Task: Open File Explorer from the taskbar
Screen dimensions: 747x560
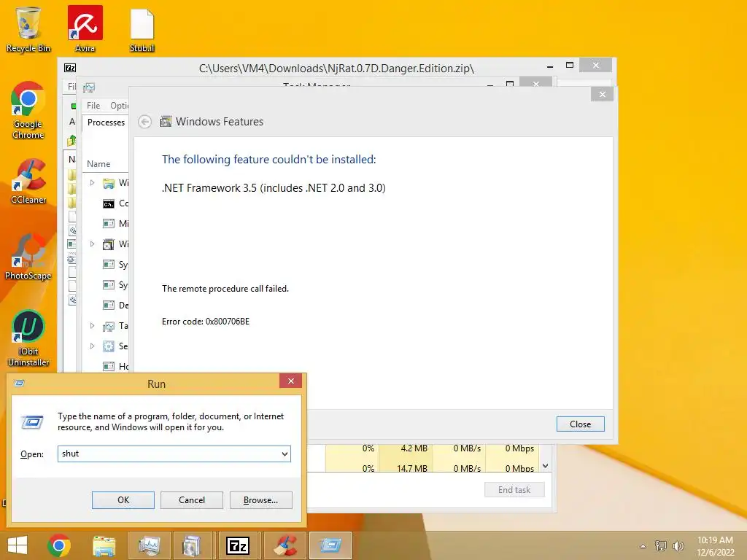Action: tap(104, 545)
